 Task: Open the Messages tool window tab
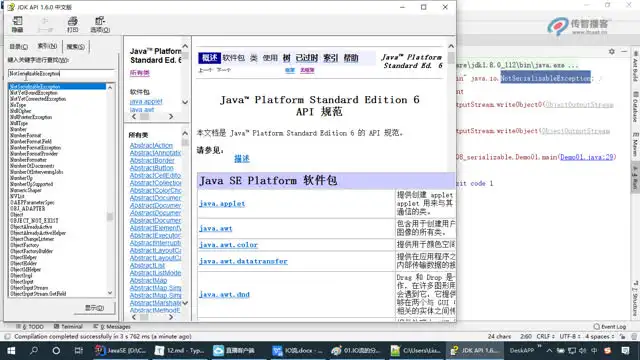[112, 327]
